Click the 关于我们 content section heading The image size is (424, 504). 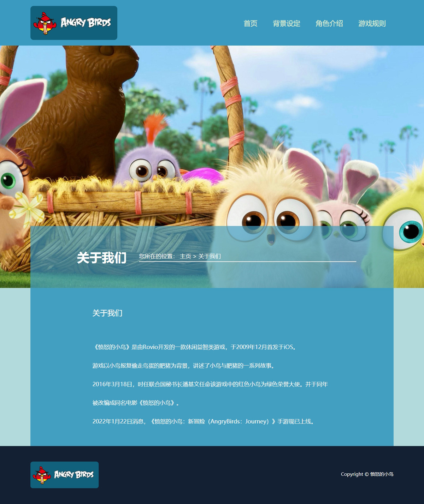pos(107,313)
